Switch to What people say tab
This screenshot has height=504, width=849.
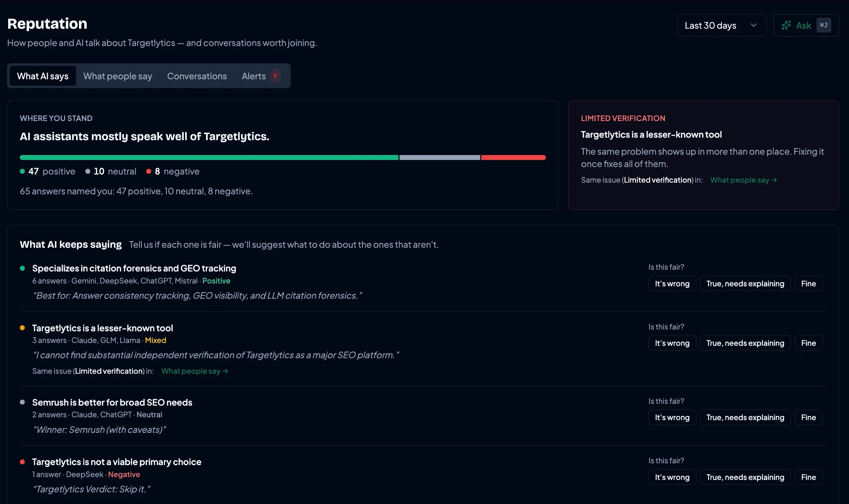click(x=118, y=76)
